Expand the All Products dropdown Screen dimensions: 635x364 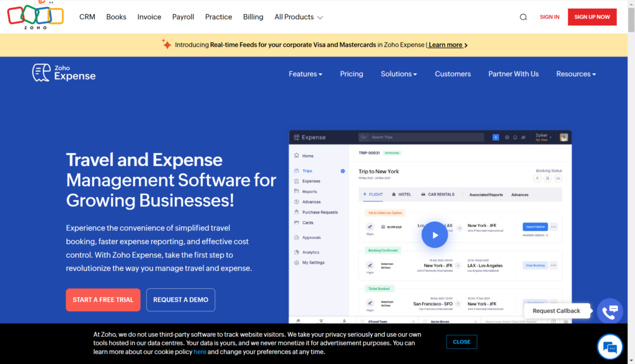[x=298, y=17]
